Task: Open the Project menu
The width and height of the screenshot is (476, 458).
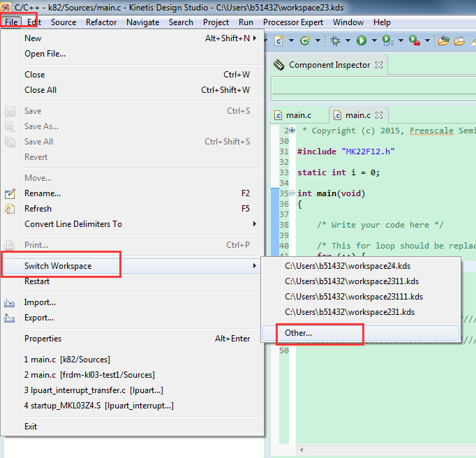Action: pyautogui.click(x=216, y=22)
